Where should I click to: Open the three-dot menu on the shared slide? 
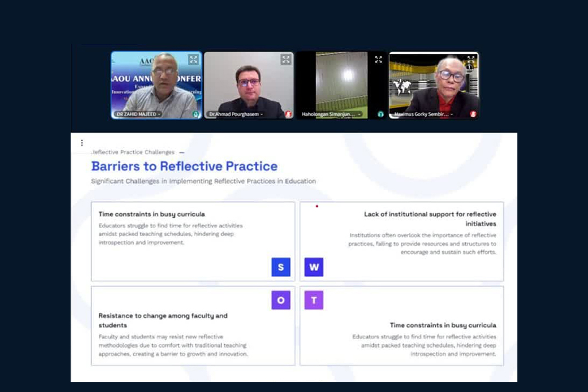tap(82, 143)
